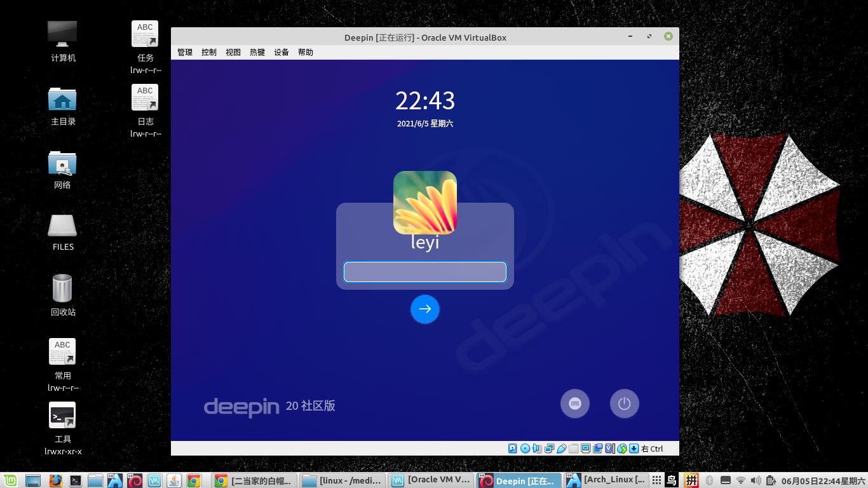868x488 pixels.
Task: Click the audio status icon in VirtualBox
Action: click(x=537, y=449)
